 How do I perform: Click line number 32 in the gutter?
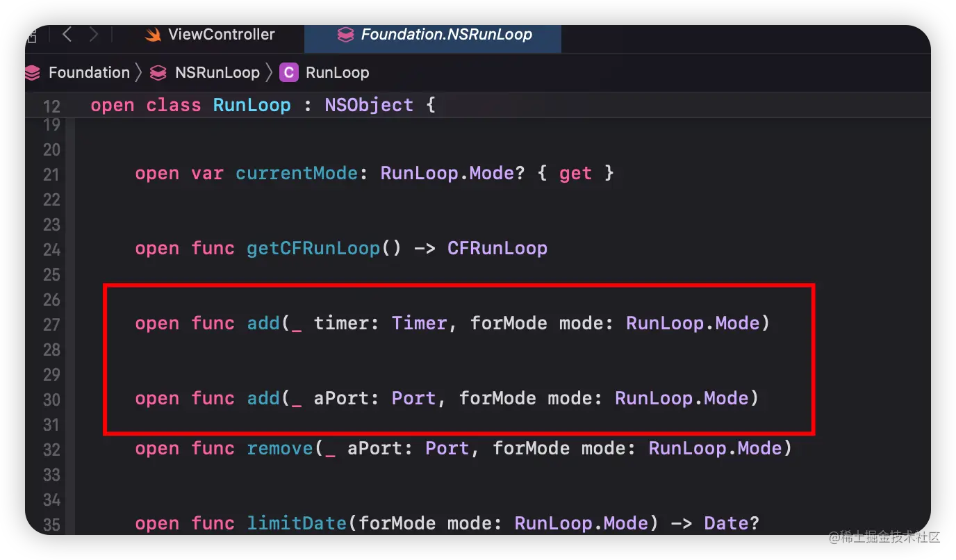tap(51, 450)
